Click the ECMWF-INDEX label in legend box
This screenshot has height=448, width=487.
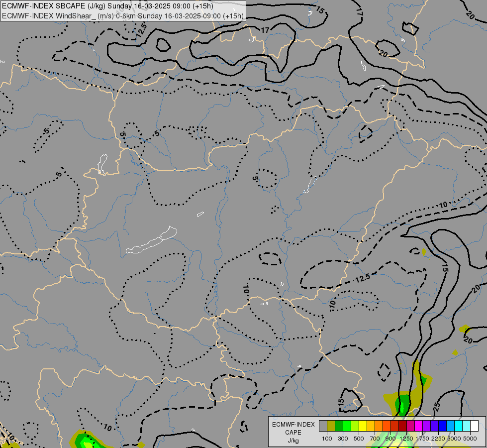click(293, 425)
